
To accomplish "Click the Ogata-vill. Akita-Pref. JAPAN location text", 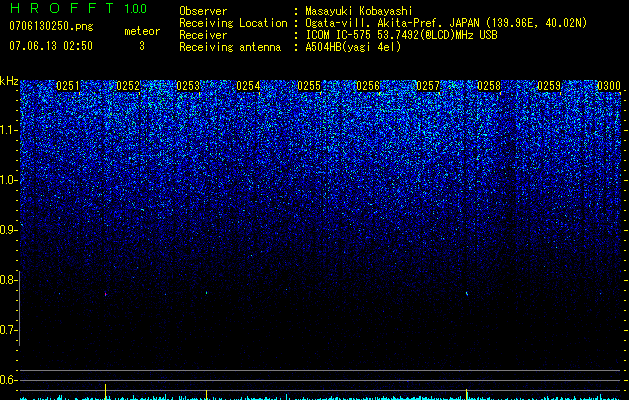I will click(446, 23).
